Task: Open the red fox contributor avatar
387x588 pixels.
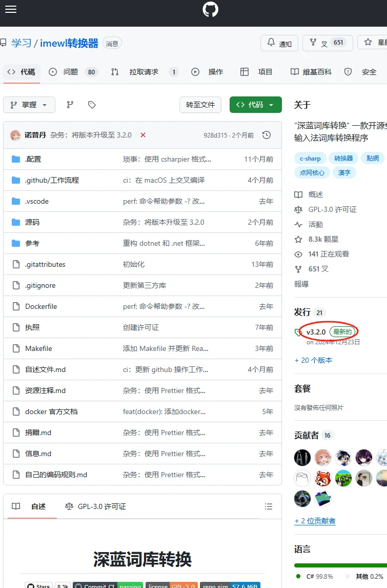Action: tap(322, 478)
